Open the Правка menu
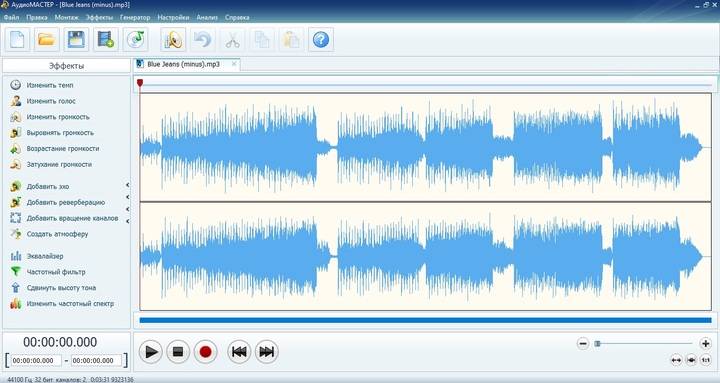This screenshot has height=383, width=720. click(x=37, y=17)
